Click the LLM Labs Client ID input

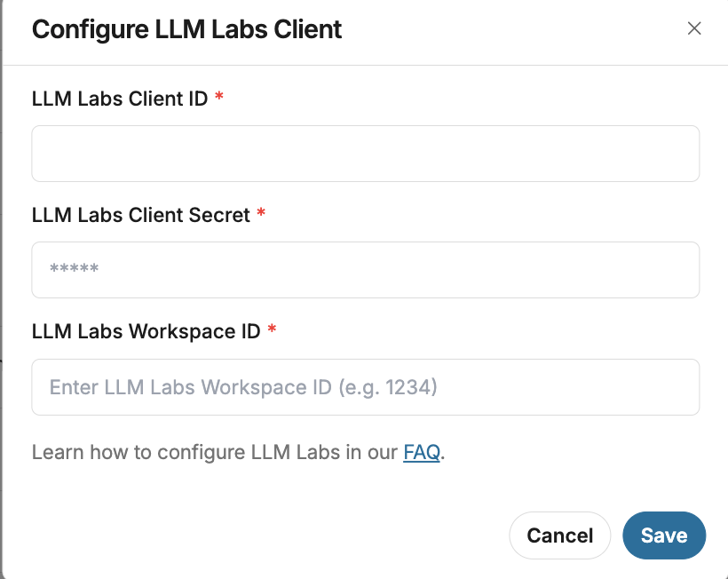click(x=365, y=154)
